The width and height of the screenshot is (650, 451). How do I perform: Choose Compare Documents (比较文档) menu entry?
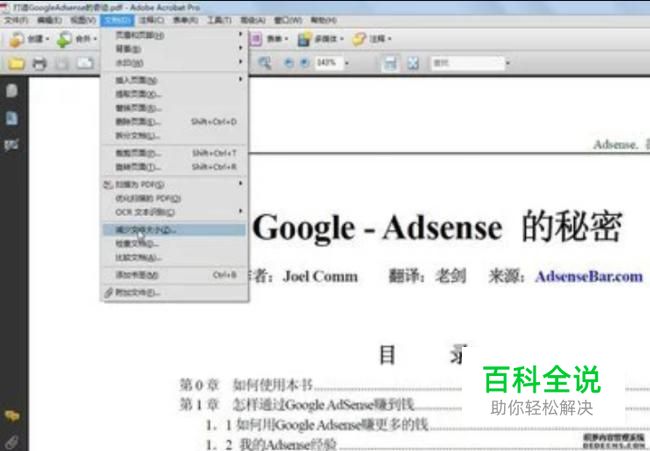click(175, 257)
